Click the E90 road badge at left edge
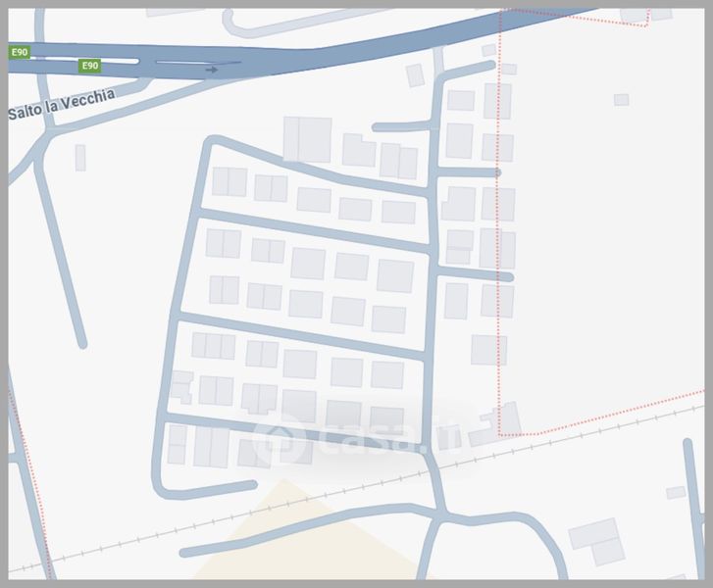 pos(18,51)
